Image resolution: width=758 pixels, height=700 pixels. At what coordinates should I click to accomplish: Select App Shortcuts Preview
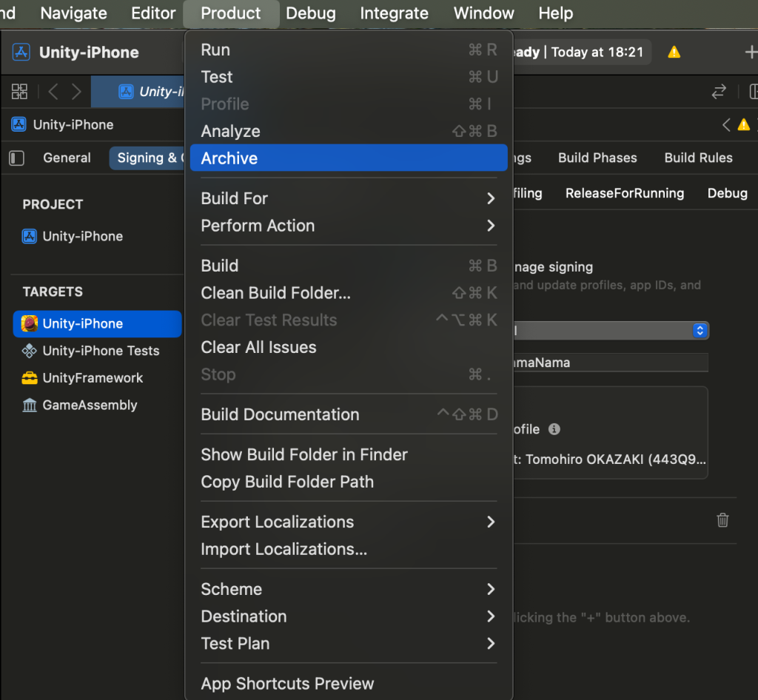pos(349,684)
